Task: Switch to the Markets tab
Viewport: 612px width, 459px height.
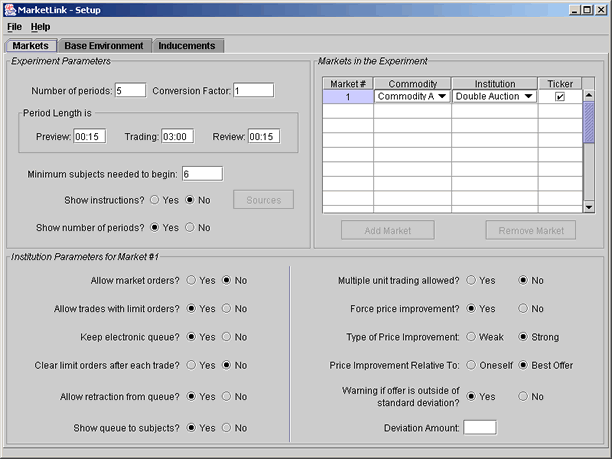Action: coord(31,46)
